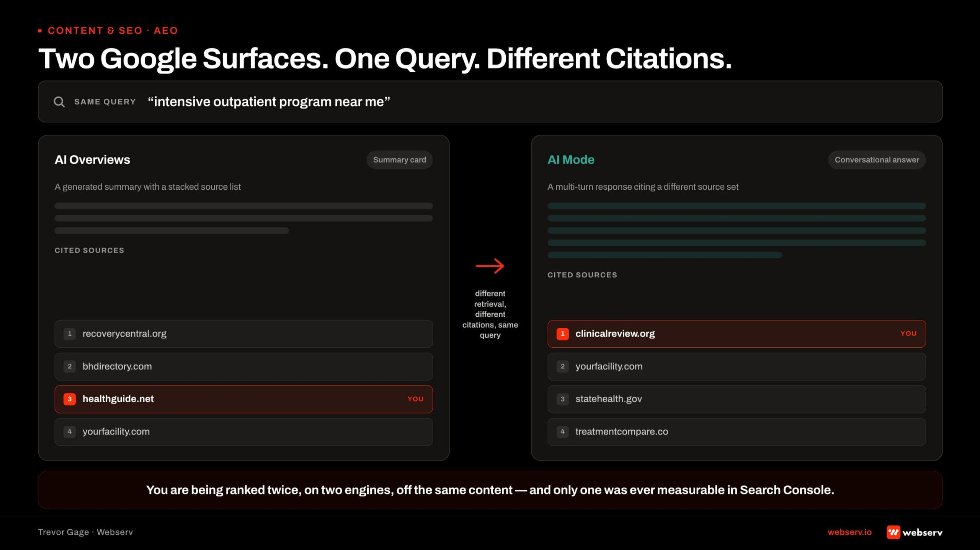Image resolution: width=980 pixels, height=550 pixels.
Task: Click the "Trevor Gage · Webserv" footer text
Action: click(85, 532)
